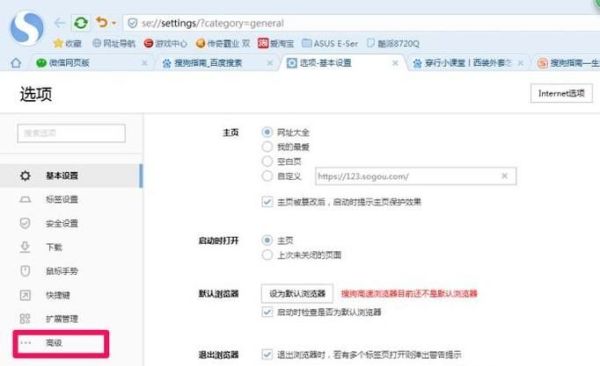The width and height of the screenshot is (600, 366).
Task: Open the ASUS E-Ser bookmark folder
Action: pyautogui.click(x=330, y=43)
